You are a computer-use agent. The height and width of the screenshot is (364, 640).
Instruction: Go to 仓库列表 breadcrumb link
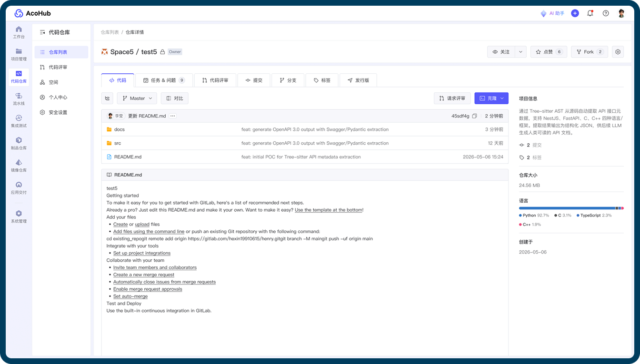point(110,32)
